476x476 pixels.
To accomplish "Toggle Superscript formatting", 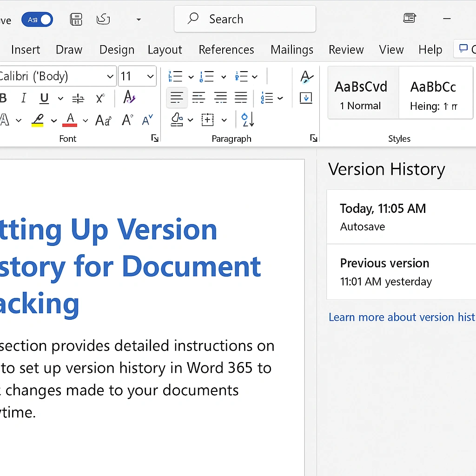I will click(x=100, y=98).
